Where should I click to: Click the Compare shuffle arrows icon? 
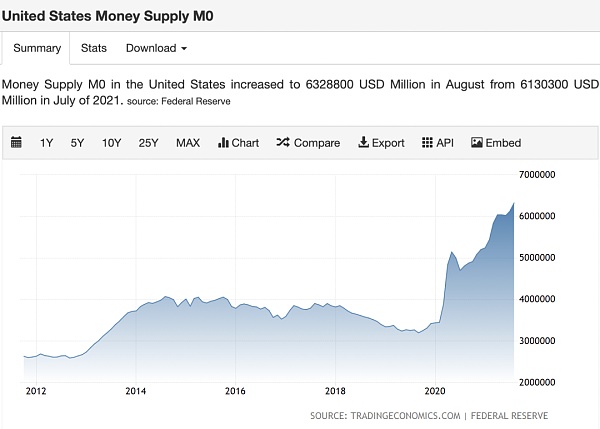click(x=283, y=143)
